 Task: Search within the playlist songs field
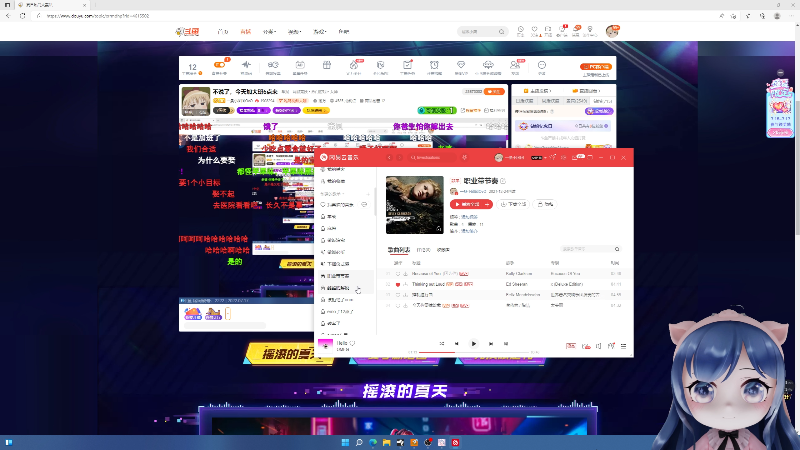point(590,249)
